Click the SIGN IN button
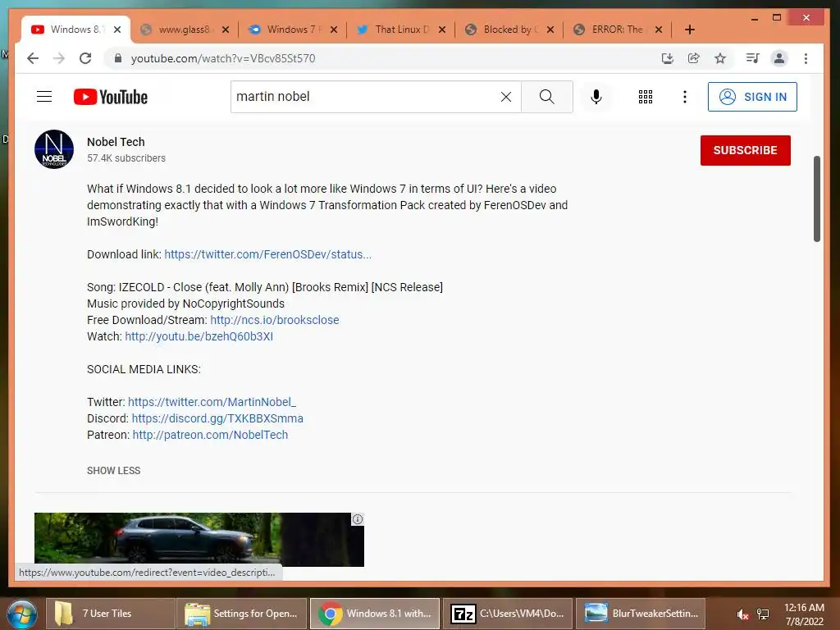The image size is (840, 630). [x=752, y=97]
